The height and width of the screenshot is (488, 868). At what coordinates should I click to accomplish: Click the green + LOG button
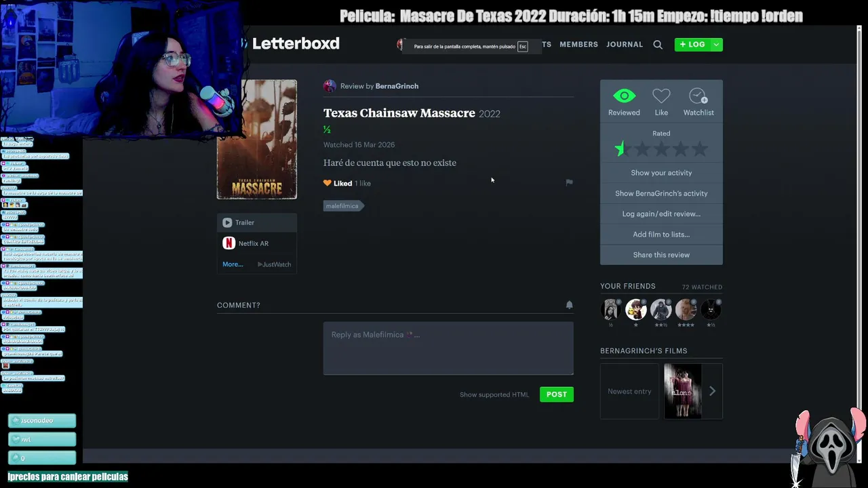coord(692,44)
